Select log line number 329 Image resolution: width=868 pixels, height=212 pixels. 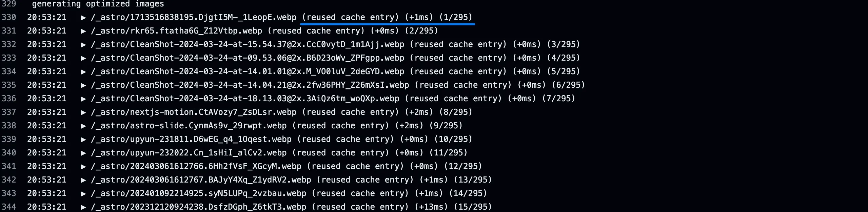[9, 4]
